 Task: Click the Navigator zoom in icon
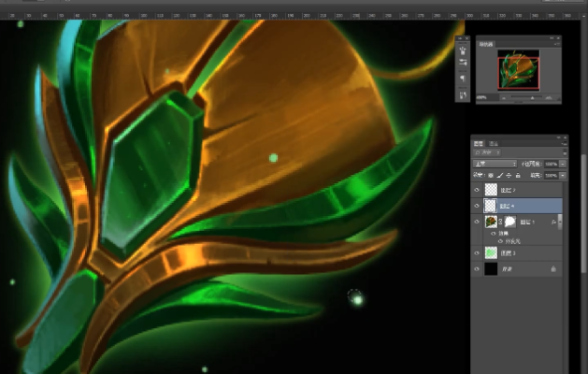[x=549, y=98]
